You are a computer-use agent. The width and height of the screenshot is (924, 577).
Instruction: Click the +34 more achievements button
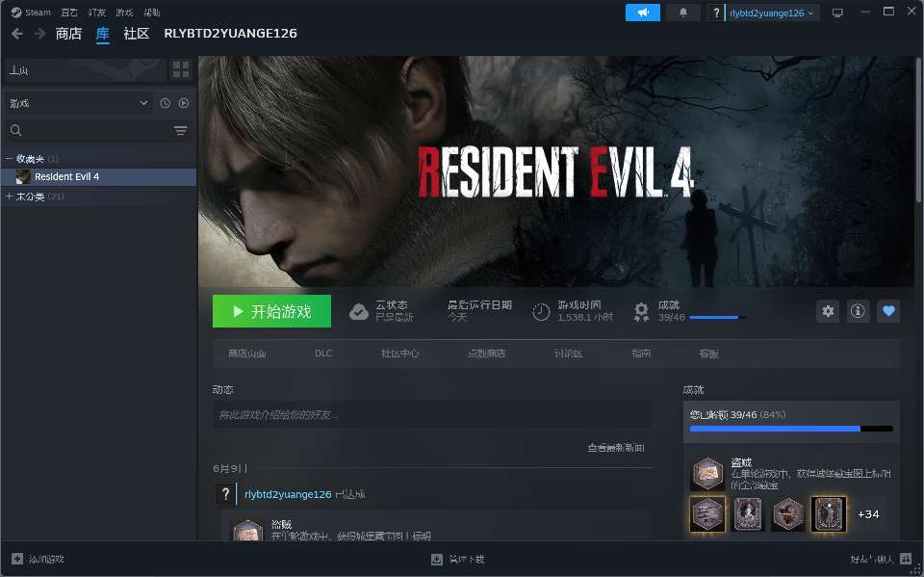(868, 514)
